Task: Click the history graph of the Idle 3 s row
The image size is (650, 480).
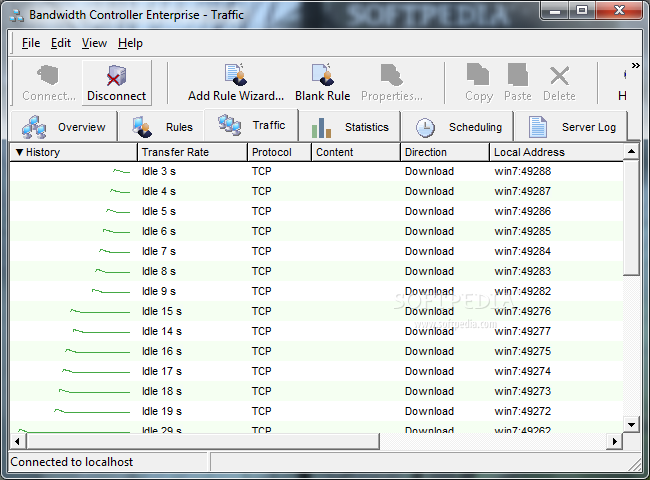Action: click(x=121, y=171)
